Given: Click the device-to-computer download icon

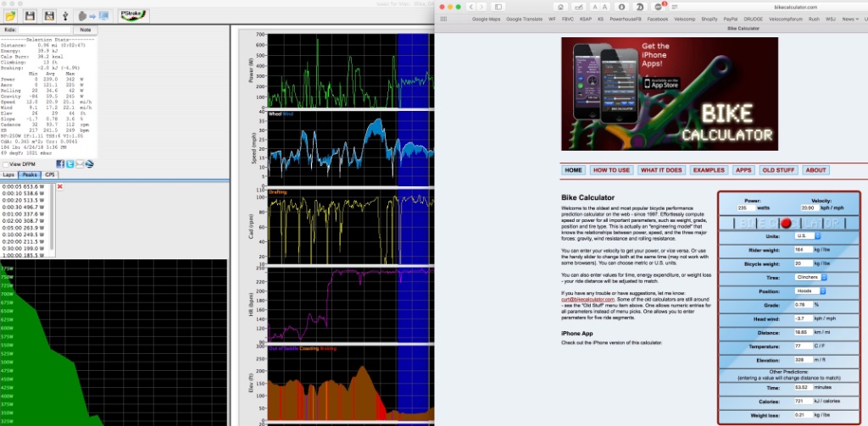Looking at the screenshot, I should [x=92, y=16].
